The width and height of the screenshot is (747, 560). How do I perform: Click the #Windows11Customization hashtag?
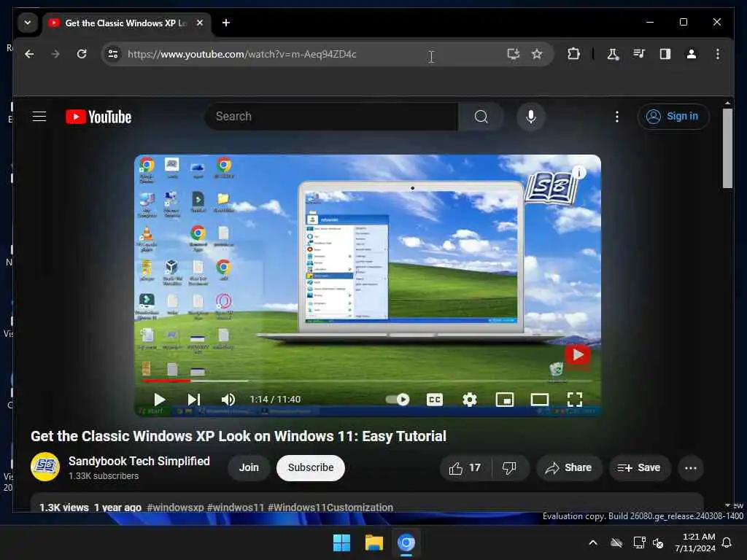330,507
